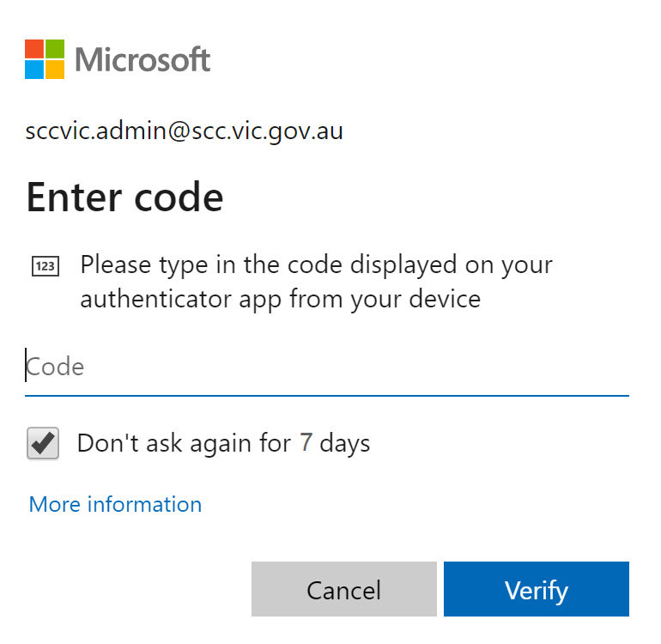Click the Code placeholder text

[56, 368]
